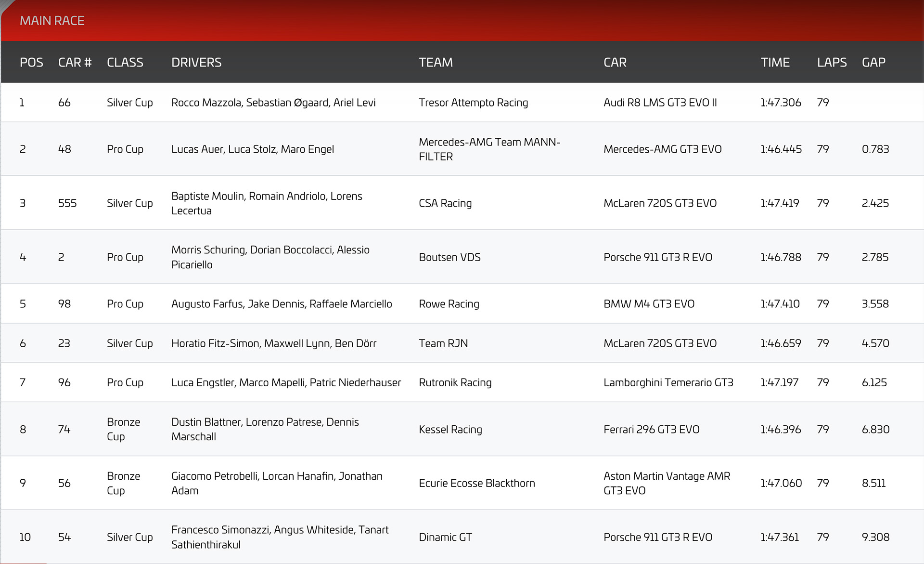Select drivers Giacomo Petrobelli, Lorcan Hanafin, Jonathan Adam
The image size is (924, 564).
(x=277, y=483)
